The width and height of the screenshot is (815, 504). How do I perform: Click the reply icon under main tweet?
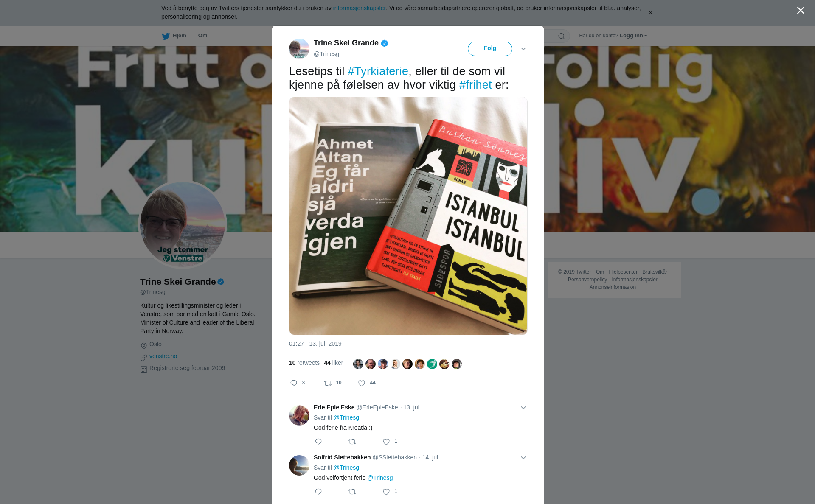[x=294, y=383]
